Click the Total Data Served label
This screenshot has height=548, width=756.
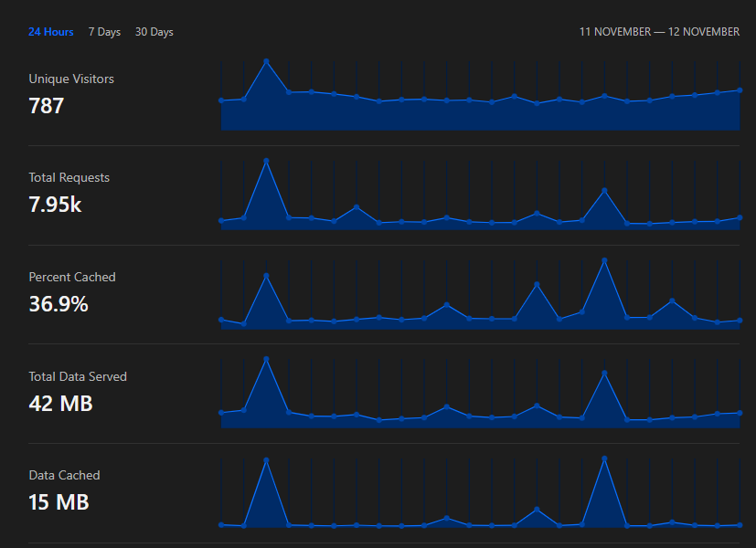pyautogui.click(x=78, y=376)
